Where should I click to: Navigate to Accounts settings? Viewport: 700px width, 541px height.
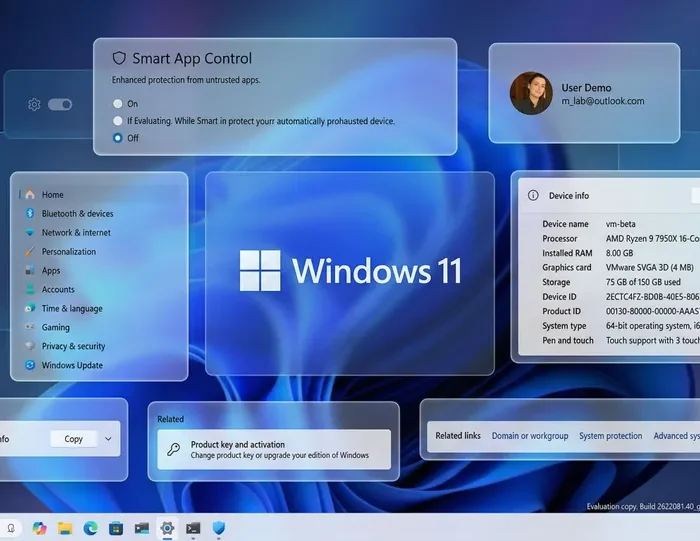coord(58,289)
